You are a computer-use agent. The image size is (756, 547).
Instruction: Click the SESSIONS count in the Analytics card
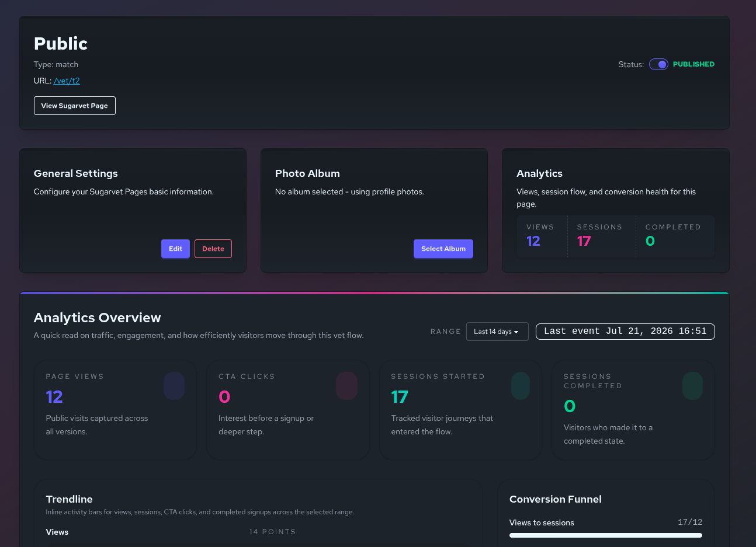[584, 241]
